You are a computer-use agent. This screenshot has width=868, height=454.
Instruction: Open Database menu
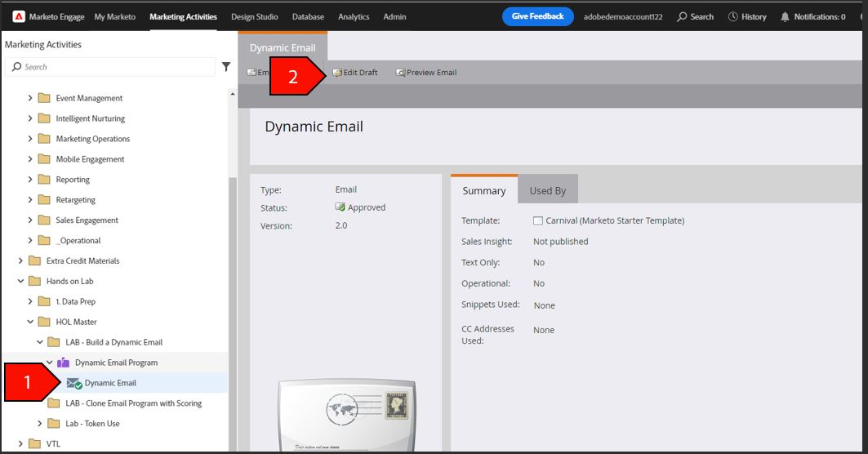[309, 16]
